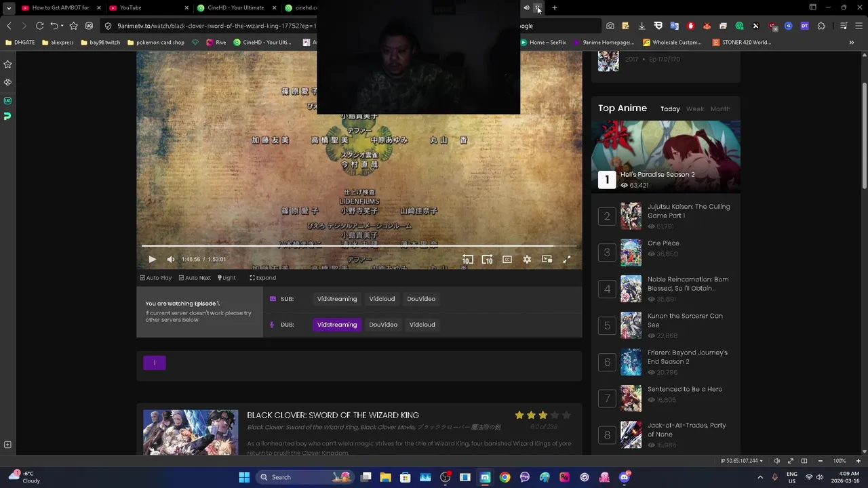Switch Top Anime to Week tab
Screen dimensions: 868x488
695,109
